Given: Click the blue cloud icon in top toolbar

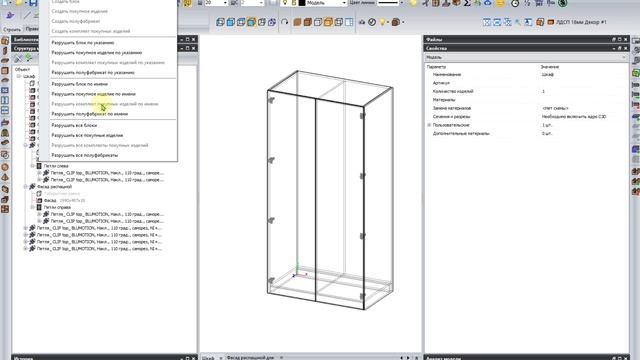Looking at the screenshot, I should click(488, 3).
